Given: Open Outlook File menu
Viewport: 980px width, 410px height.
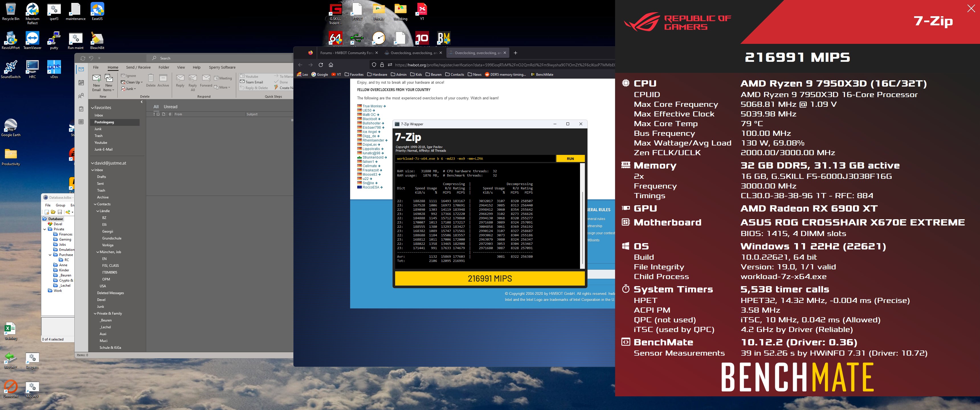Looking at the screenshot, I should pos(96,67).
